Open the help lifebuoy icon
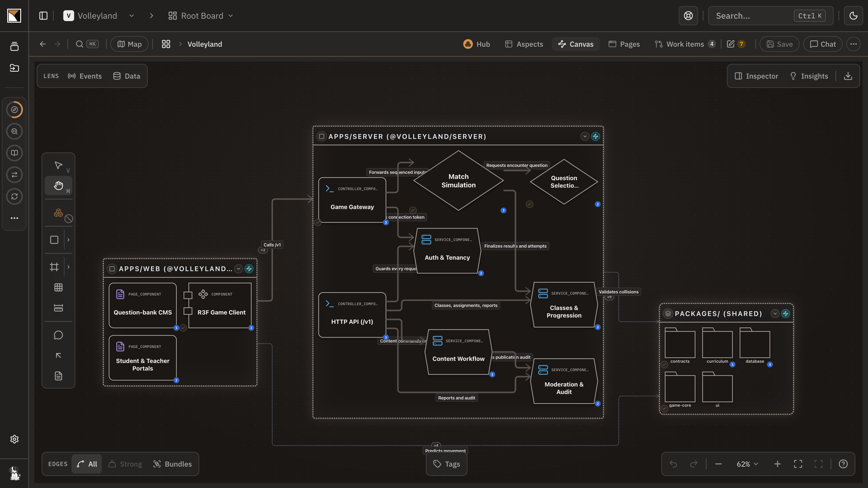Image resolution: width=868 pixels, height=488 pixels. 688,16
